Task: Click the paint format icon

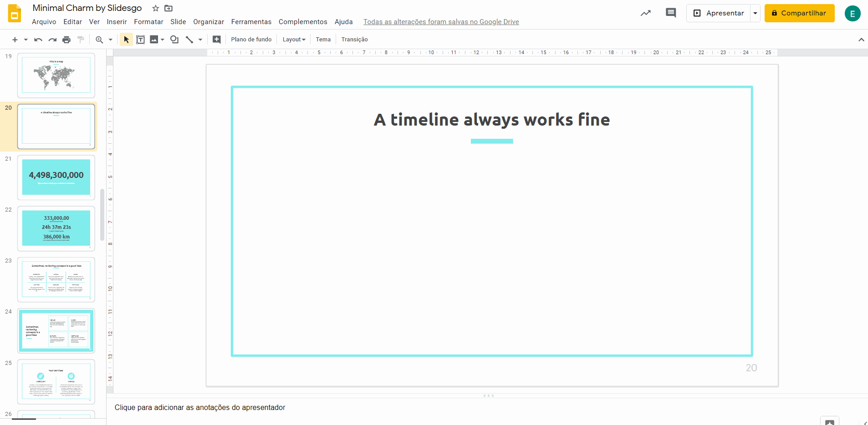Action: click(x=81, y=40)
